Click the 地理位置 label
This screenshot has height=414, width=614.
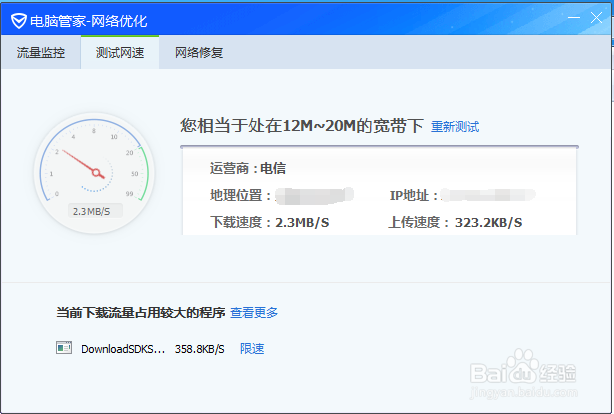(x=240, y=195)
